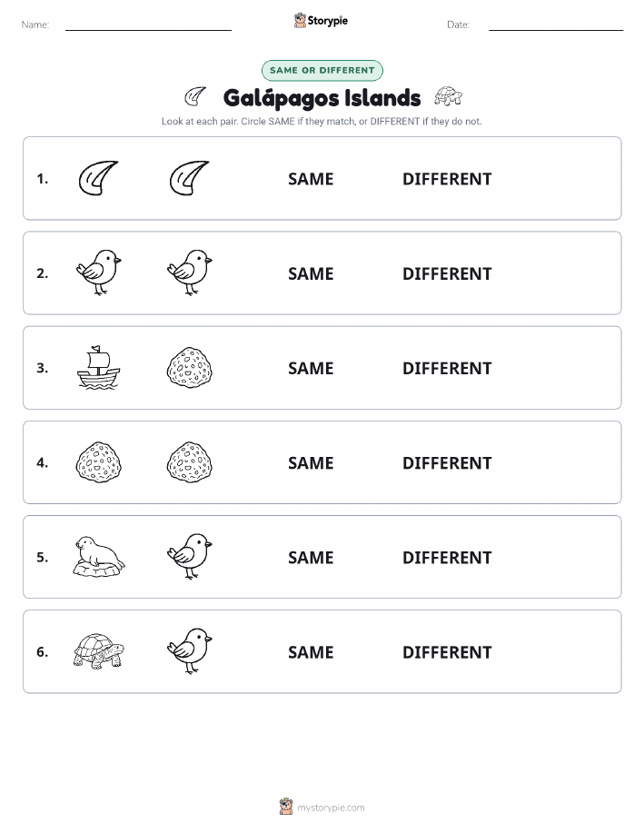Click the Storypie logo at page top
The width and height of the screenshot is (644, 833).
tap(321, 21)
